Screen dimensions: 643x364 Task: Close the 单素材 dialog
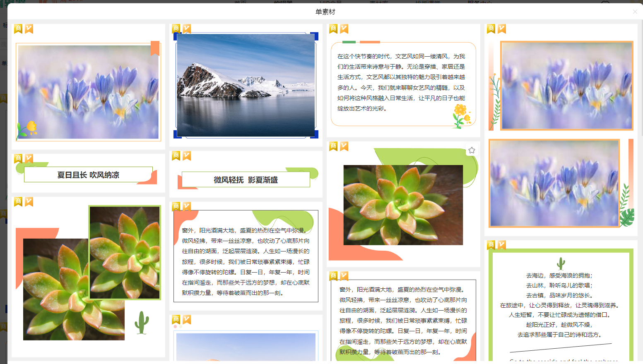(635, 12)
